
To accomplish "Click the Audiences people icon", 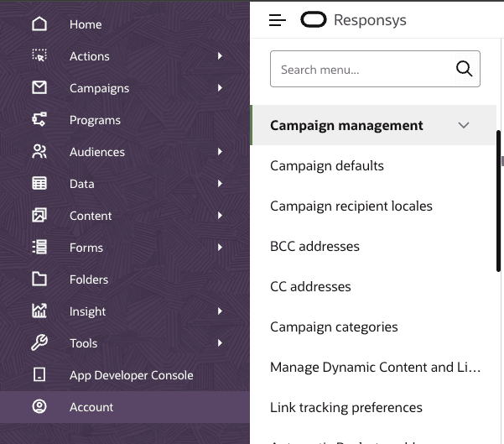I will 39,151.
